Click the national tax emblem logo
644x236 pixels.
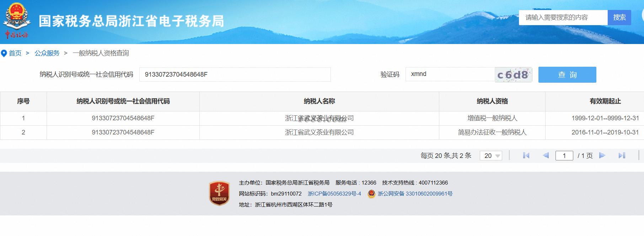[16, 20]
